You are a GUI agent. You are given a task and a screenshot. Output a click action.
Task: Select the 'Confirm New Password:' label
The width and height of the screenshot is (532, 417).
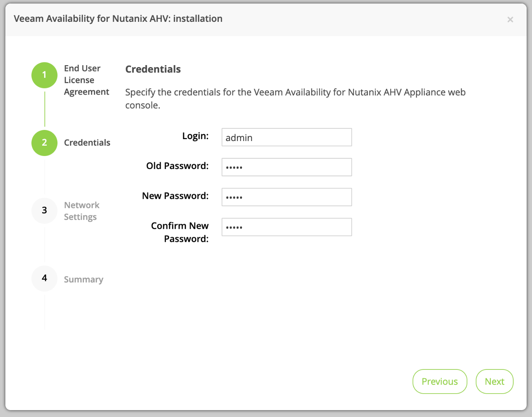[x=180, y=232]
